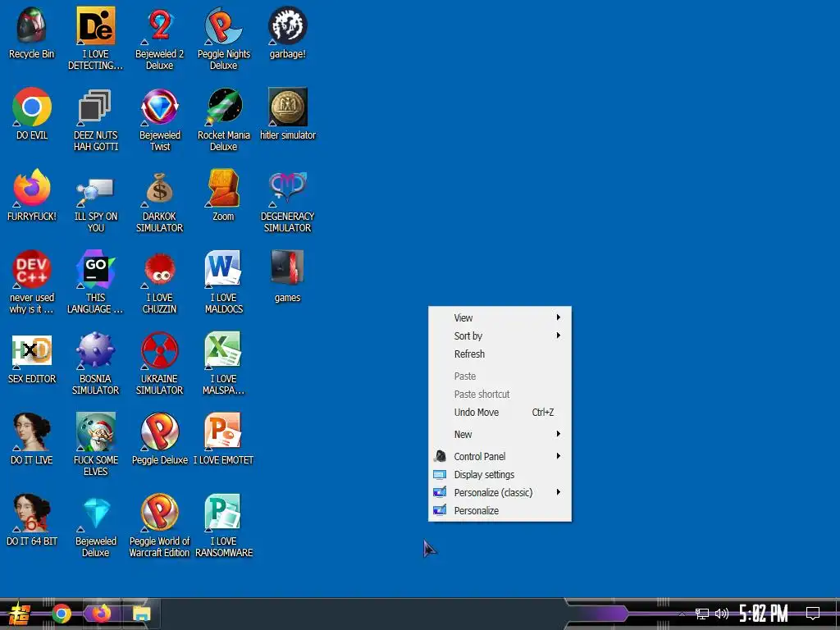The height and width of the screenshot is (630, 840).
Task: Open the Action Center notification icon
Action: 813,614
